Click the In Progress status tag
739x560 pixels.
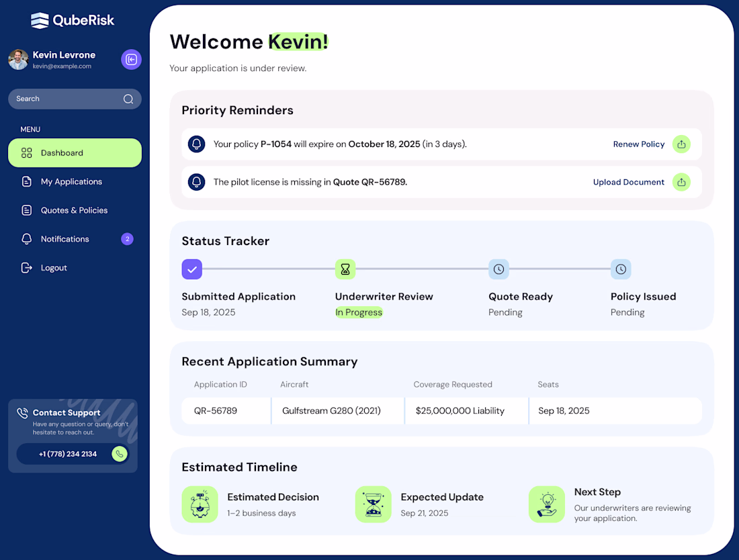coord(359,312)
